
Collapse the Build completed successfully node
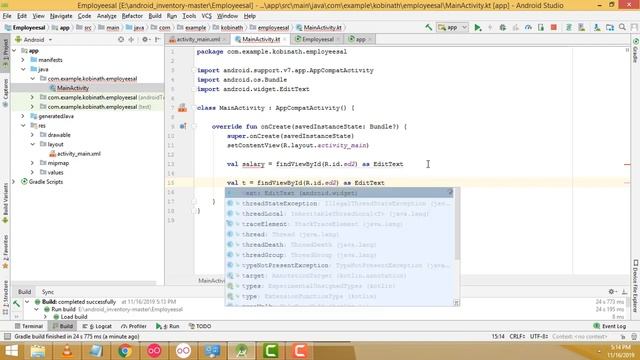click(27, 302)
